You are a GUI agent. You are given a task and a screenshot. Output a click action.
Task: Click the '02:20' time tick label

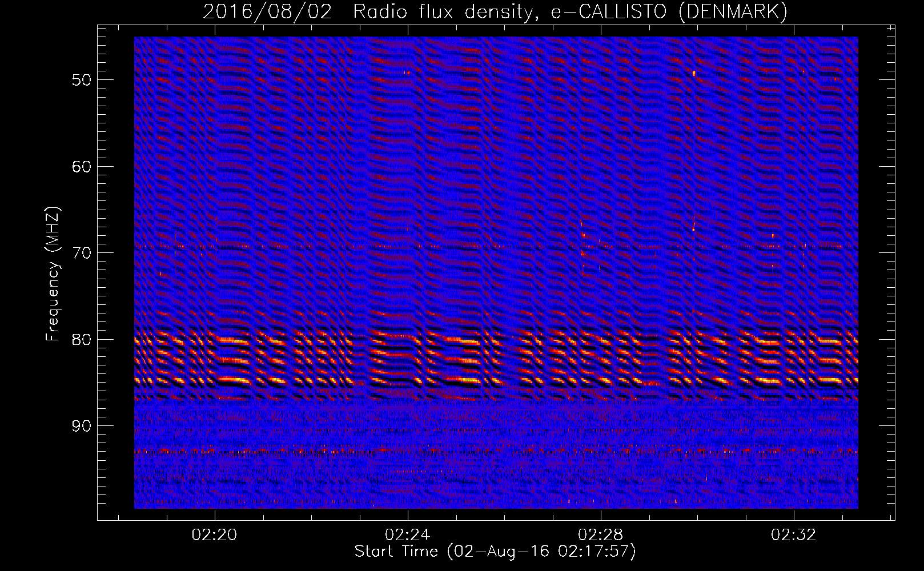(215, 535)
